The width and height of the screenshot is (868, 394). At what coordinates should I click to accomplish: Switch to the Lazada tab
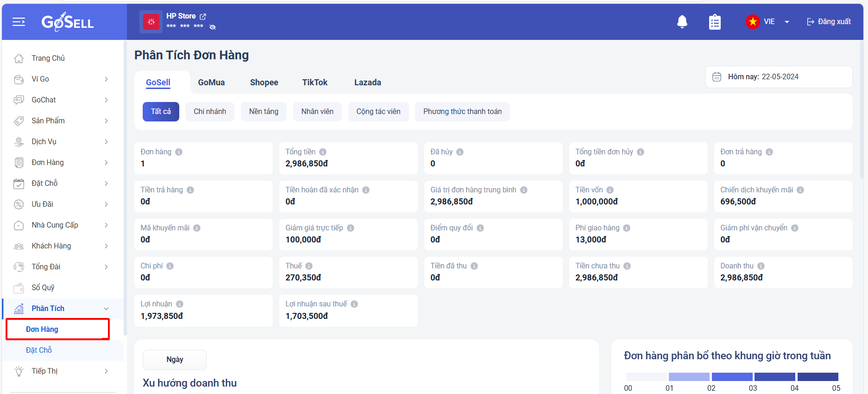368,83
